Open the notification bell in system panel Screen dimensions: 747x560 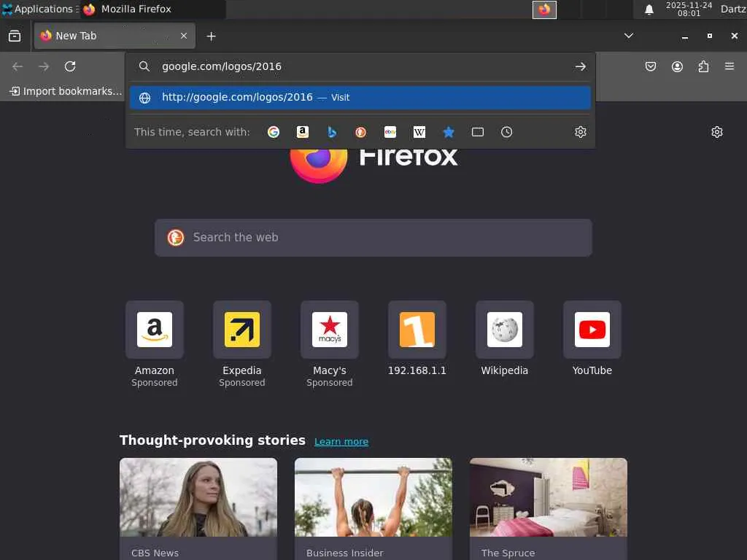point(649,9)
